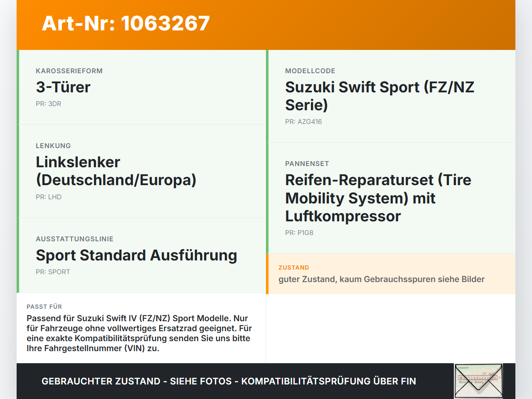Click the Ausstattungslinie label
This screenshot has width=532, height=399.
click(x=74, y=239)
